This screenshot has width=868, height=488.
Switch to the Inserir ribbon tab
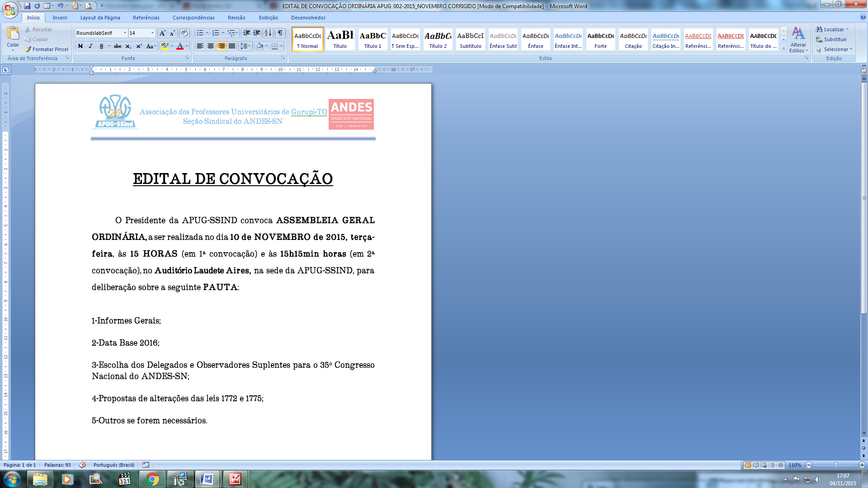tap(60, 18)
